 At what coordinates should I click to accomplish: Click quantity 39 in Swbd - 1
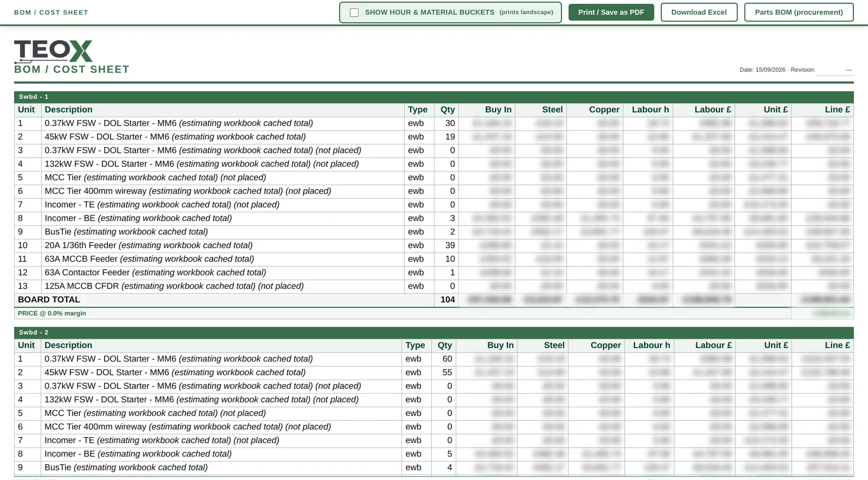click(x=450, y=245)
